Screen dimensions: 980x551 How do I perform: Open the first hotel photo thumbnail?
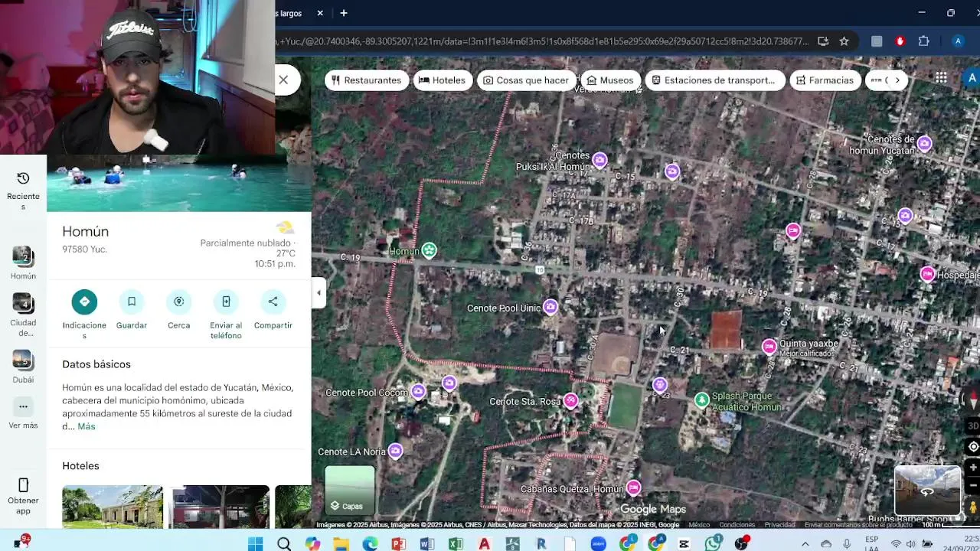(x=113, y=507)
